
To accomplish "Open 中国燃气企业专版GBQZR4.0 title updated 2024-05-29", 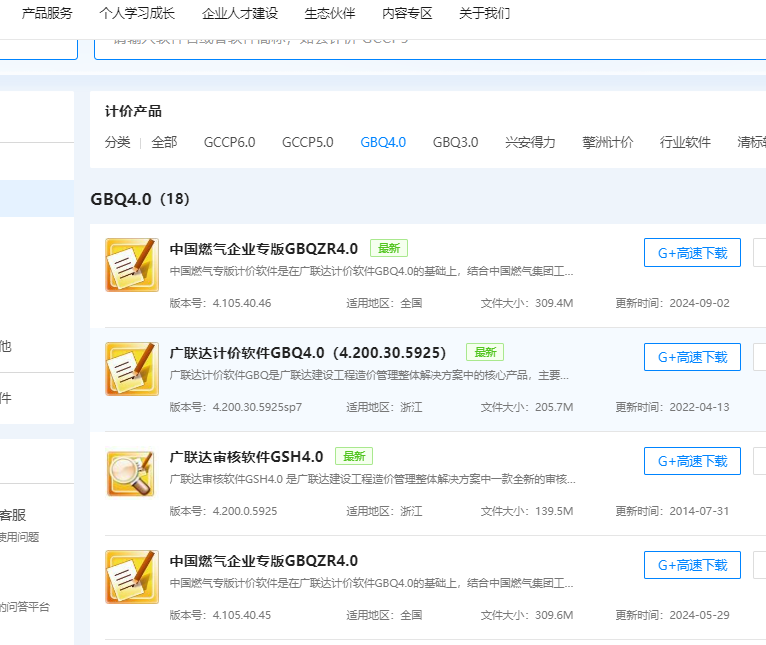I will 264,560.
